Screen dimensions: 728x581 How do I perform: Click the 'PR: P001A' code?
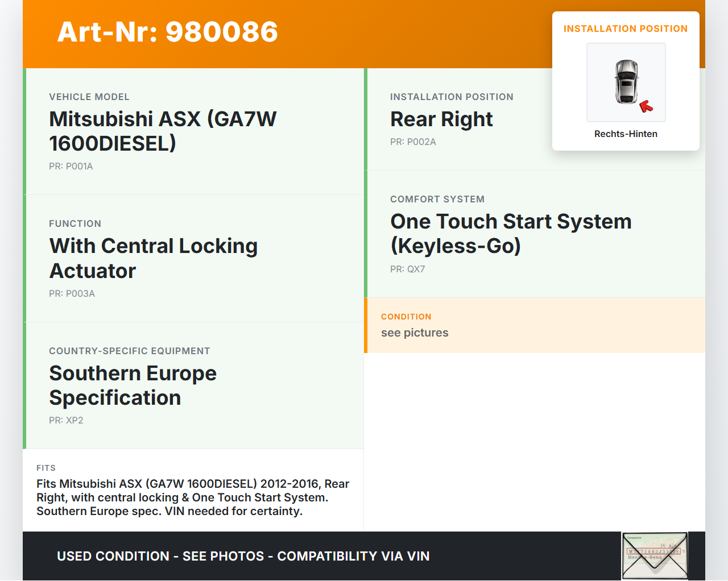71,166
